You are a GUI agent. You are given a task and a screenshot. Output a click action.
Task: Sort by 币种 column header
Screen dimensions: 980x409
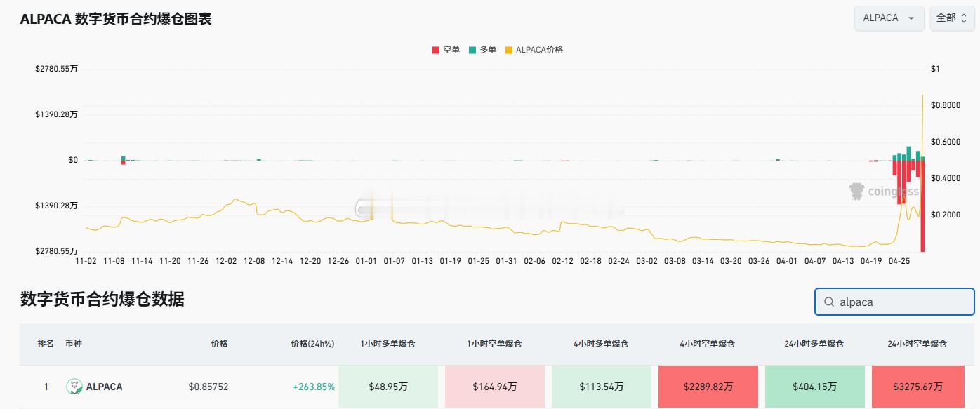(x=74, y=344)
